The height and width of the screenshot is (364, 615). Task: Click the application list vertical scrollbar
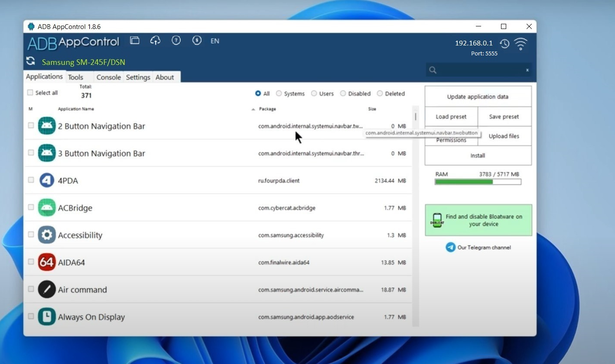415,216
